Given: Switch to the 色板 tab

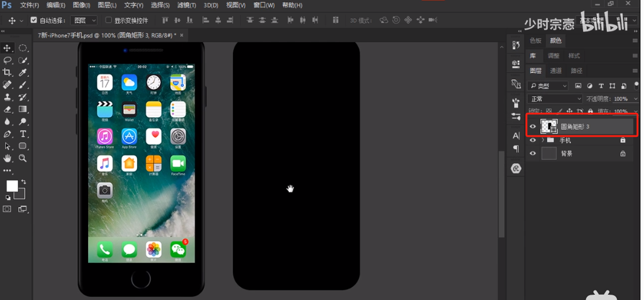Looking at the screenshot, I should pyautogui.click(x=535, y=40).
